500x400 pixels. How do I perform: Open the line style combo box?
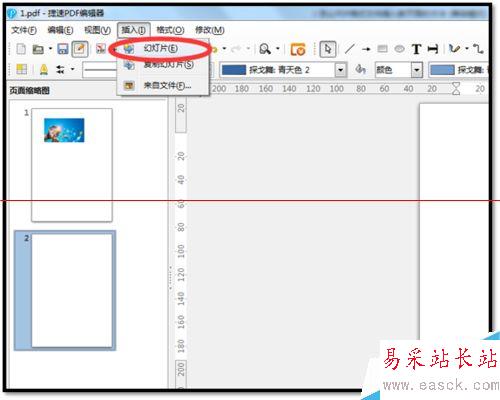(100, 70)
